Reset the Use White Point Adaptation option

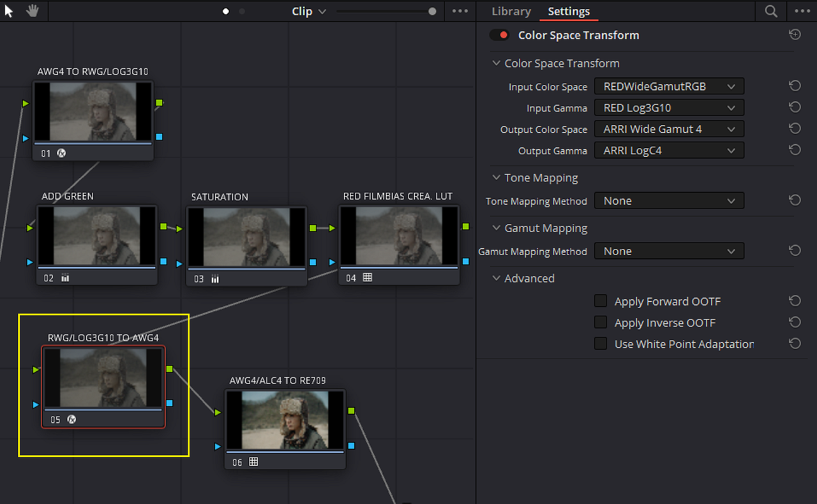coord(795,344)
